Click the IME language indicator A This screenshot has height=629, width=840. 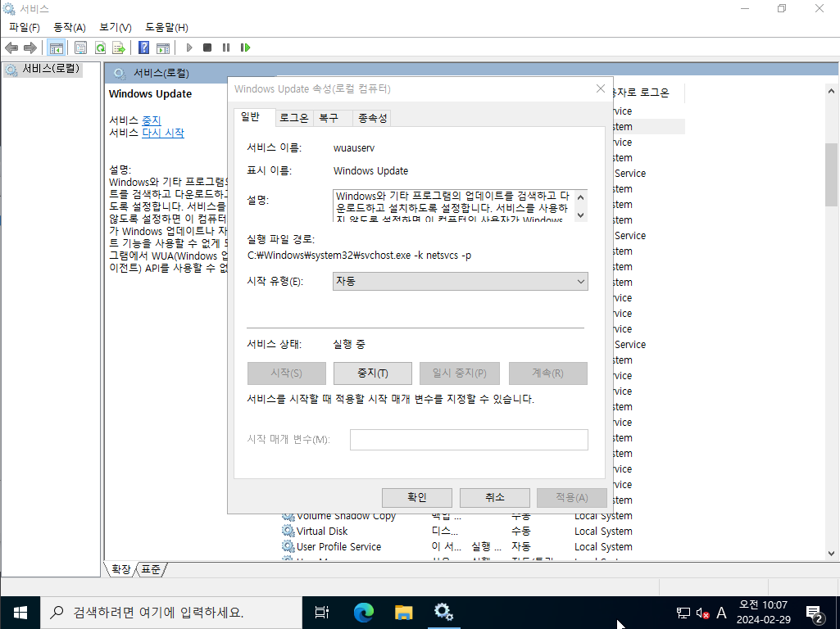pos(722,613)
